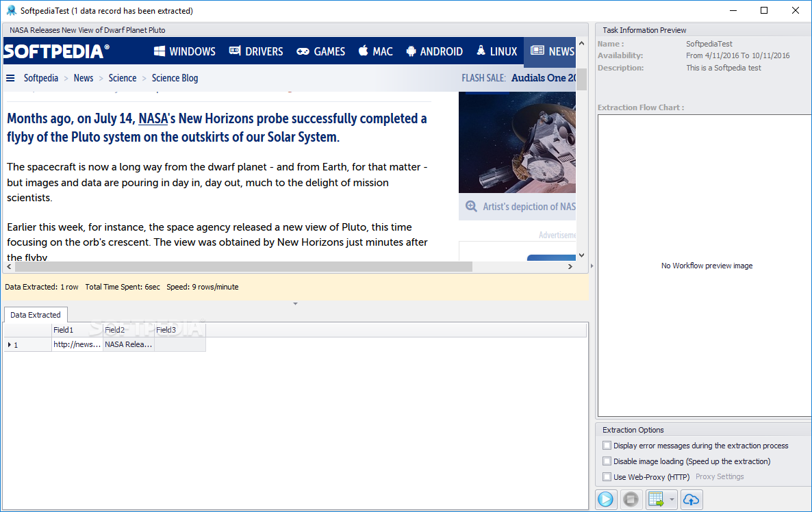Click the Science Blog breadcrumb link

[175, 78]
